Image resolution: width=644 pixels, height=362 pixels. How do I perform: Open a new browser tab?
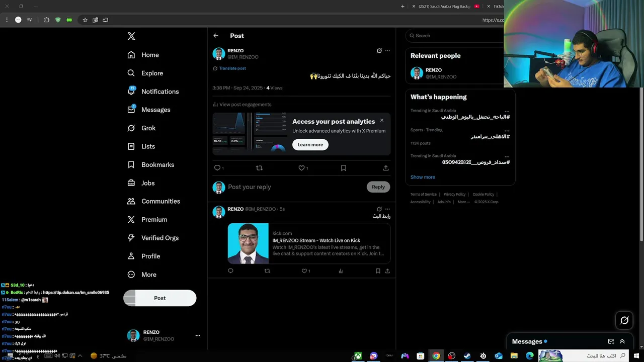click(x=403, y=7)
